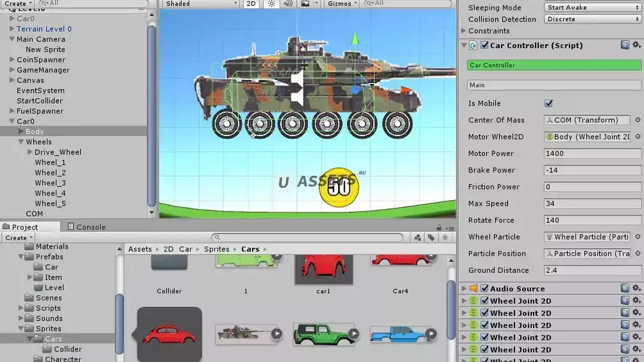This screenshot has width=644, height=362.
Task: Select Wheel_3 in the Hierarchy
Action: pyautogui.click(x=50, y=183)
